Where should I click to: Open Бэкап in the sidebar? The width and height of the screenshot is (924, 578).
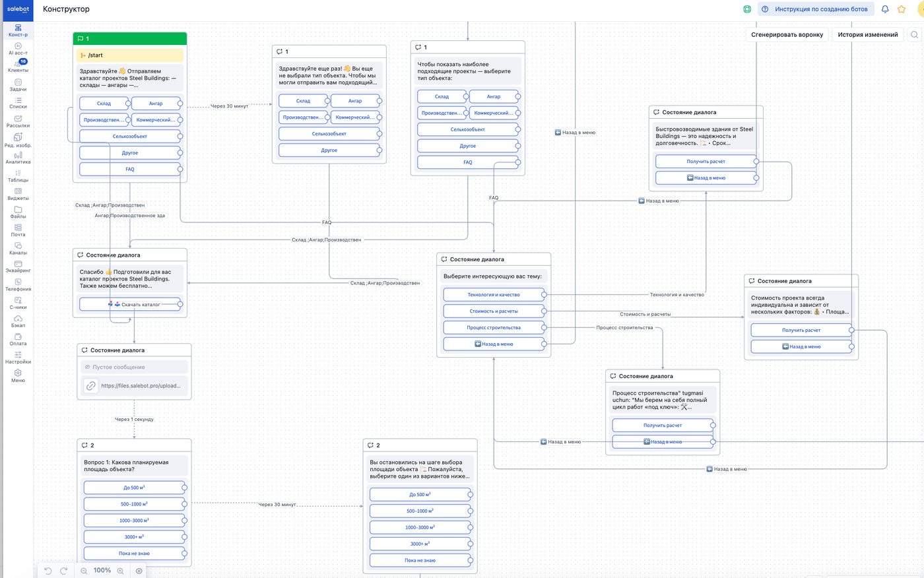(x=18, y=321)
